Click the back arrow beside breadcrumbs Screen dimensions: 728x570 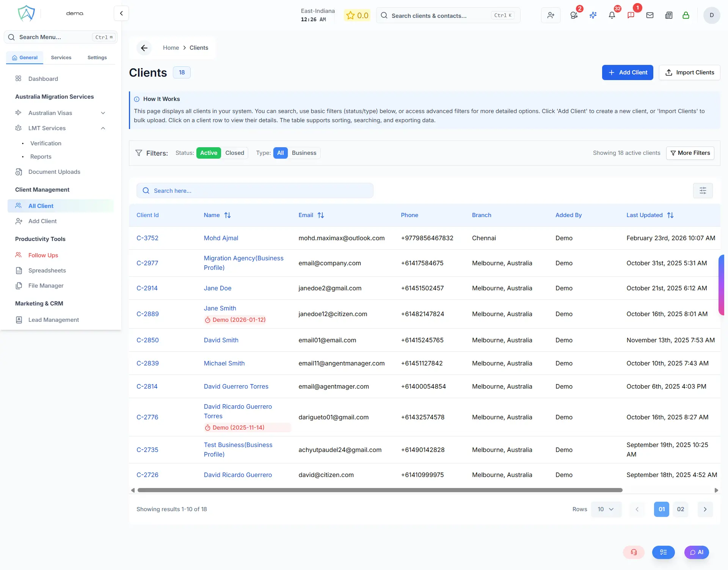point(144,48)
